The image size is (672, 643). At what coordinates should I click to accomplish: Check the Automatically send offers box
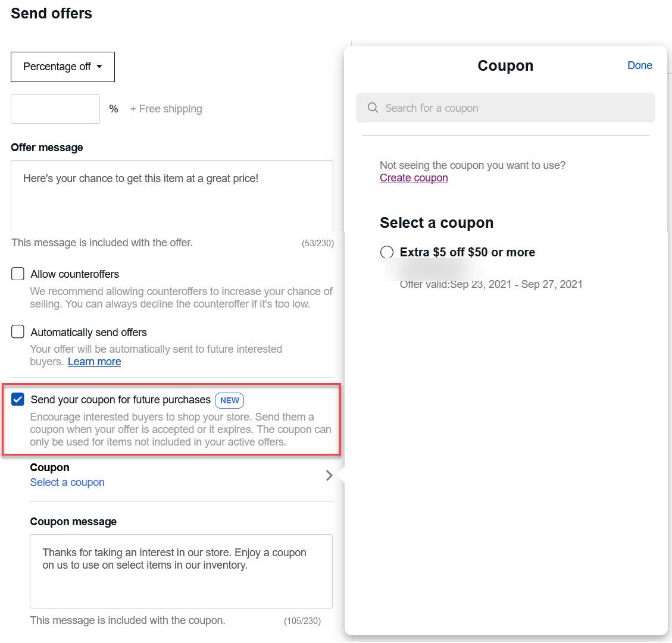click(18, 332)
